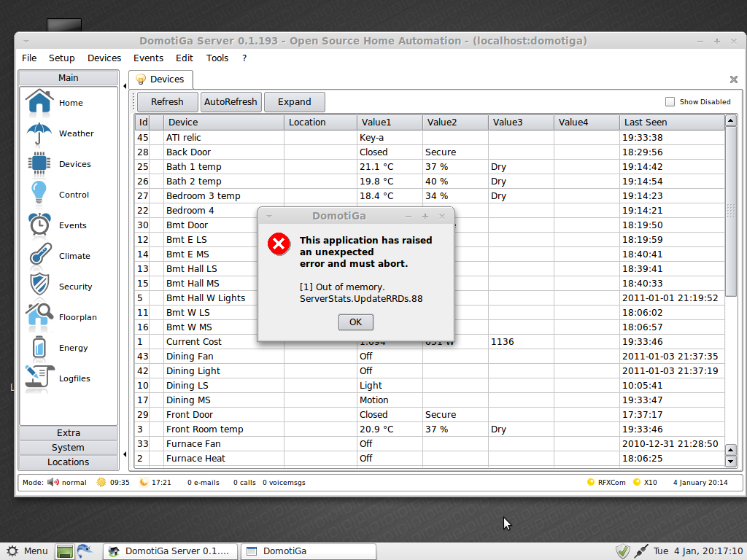Open the Energy battery icon
This screenshot has height=560, width=747.
pyautogui.click(x=39, y=347)
